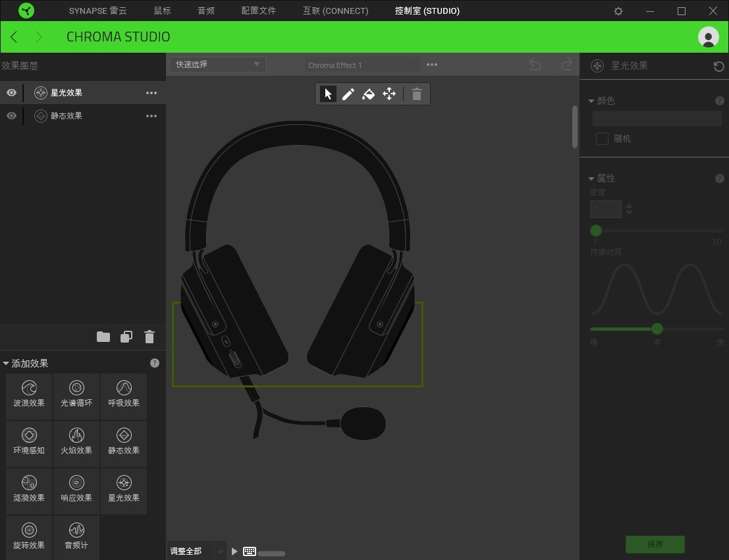Select the pencil paint tool

pos(348,94)
